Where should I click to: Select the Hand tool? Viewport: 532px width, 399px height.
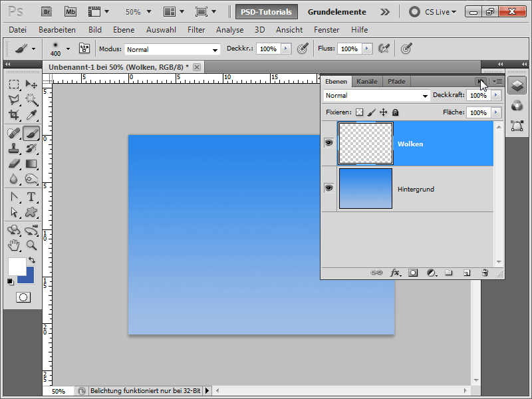pyautogui.click(x=14, y=245)
